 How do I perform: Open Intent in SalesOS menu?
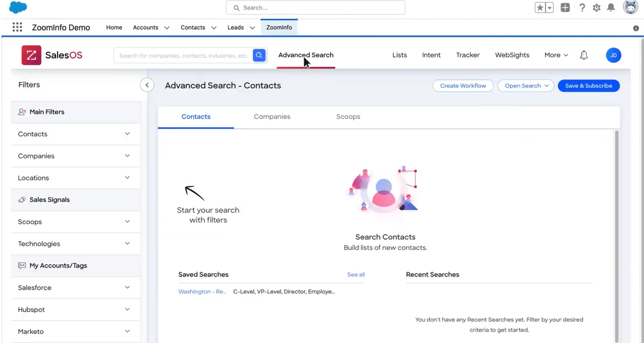click(431, 55)
